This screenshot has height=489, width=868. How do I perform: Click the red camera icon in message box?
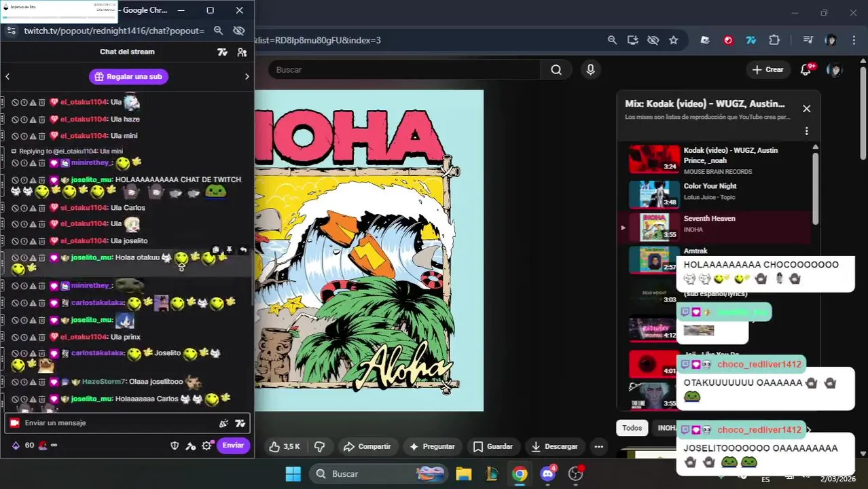pos(14,423)
